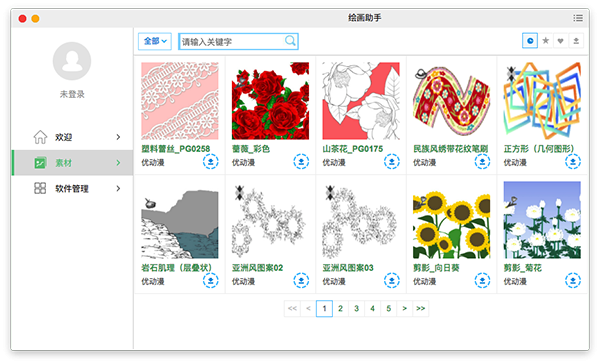Download the 民族风绣带花纹笔刷 material
The height and width of the screenshot is (364, 600).
pos(482,162)
